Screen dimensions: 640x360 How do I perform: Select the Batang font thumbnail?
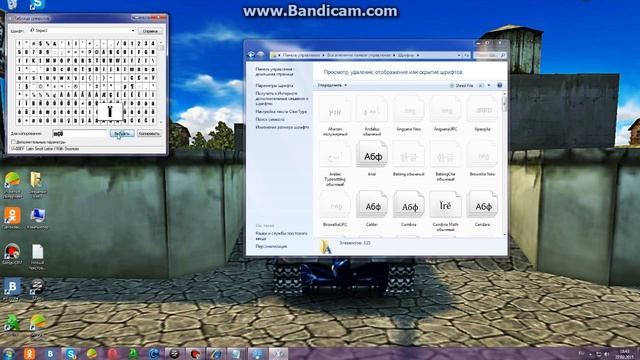[408, 154]
